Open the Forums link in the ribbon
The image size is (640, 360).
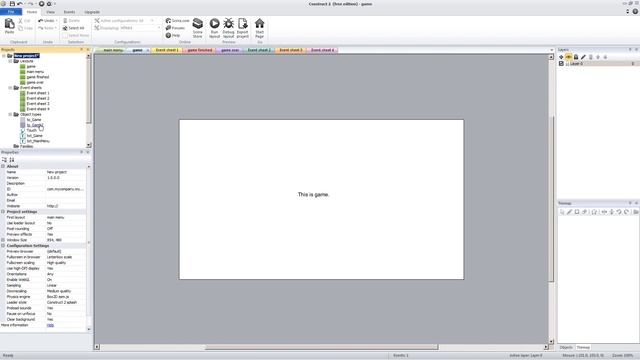[x=176, y=28]
